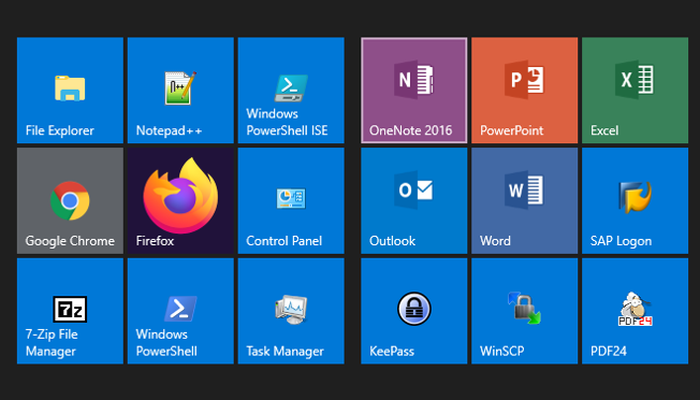Viewport: 700px width, 400px height.
Task: Open the Windows PowerShell tile
Action: 180,311
